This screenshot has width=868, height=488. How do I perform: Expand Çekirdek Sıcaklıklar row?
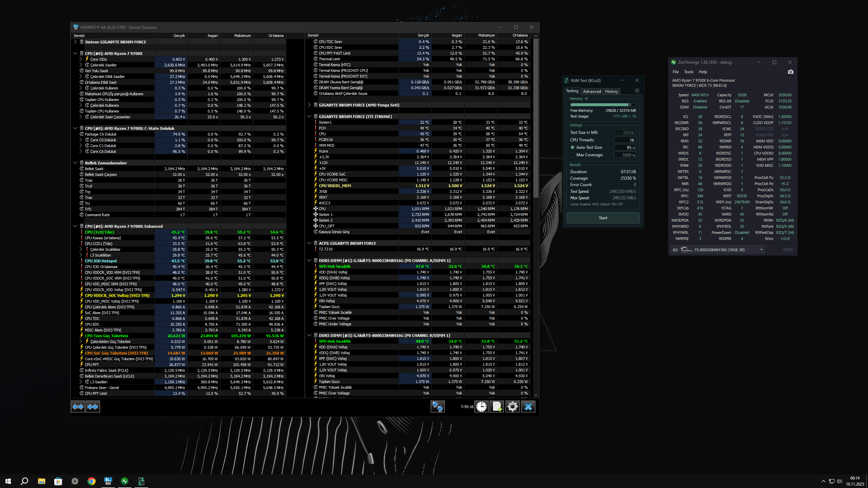click(81, 249)
